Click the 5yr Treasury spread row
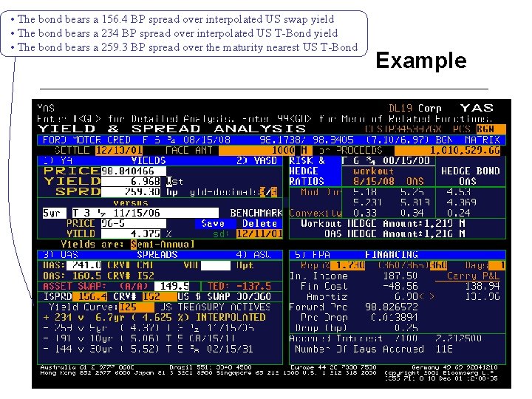Viewport: 532px width, 399px height. coord(149,328)
